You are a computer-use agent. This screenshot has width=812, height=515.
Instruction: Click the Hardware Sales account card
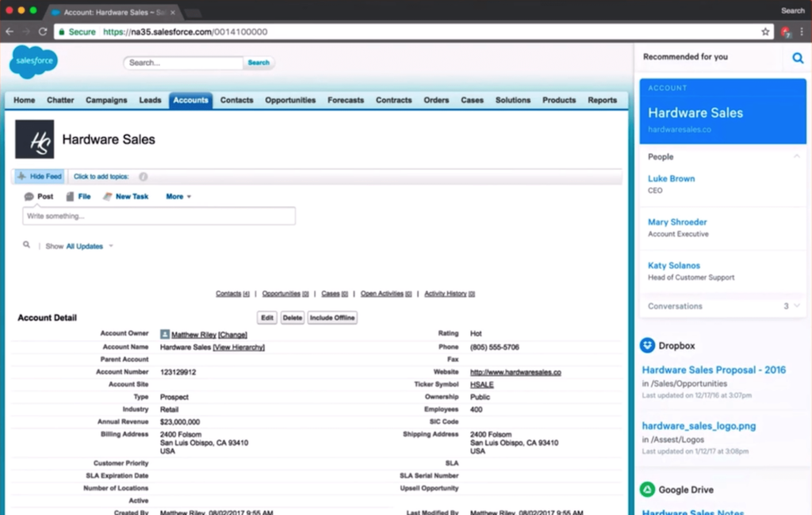tap(722, 111)
